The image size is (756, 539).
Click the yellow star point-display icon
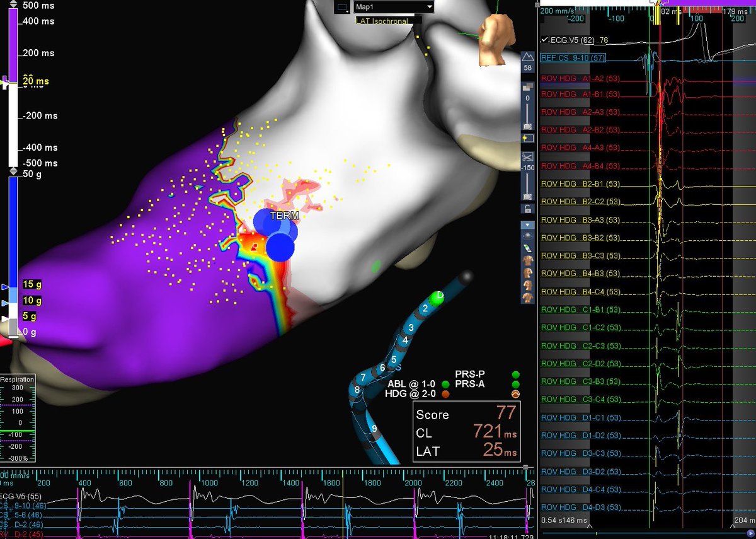coord(528,137)
